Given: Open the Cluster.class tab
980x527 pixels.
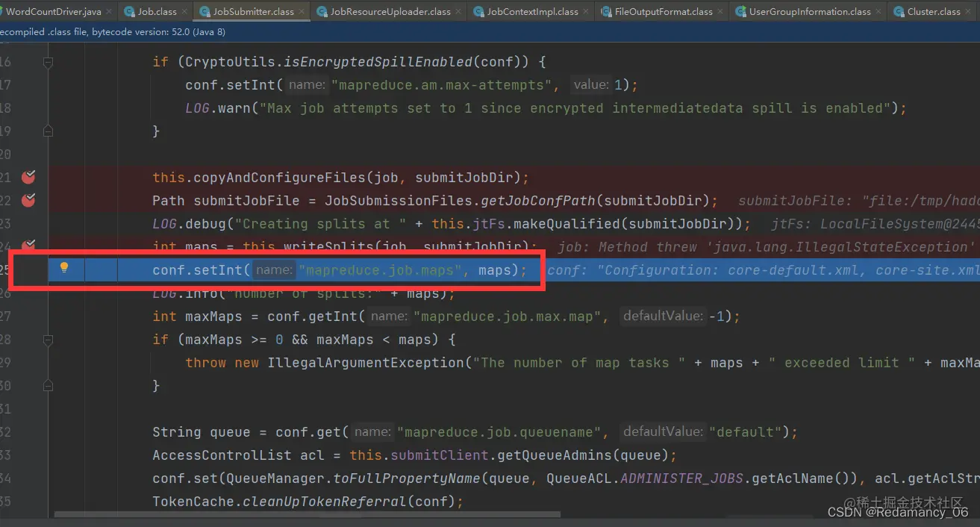Looking at the screenshot, I should [x=934, y=12].
